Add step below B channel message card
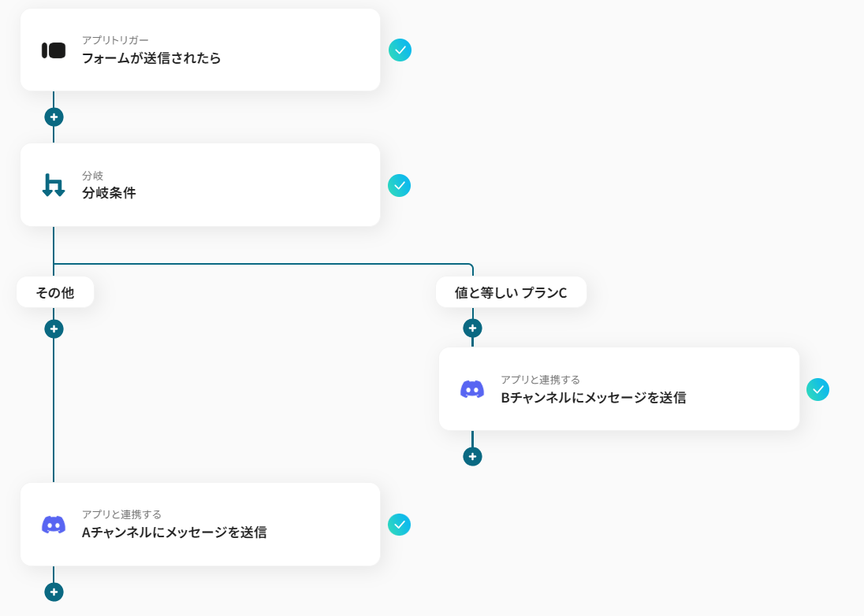This screenshot has height=616, width=864. [x=472, y=456]
